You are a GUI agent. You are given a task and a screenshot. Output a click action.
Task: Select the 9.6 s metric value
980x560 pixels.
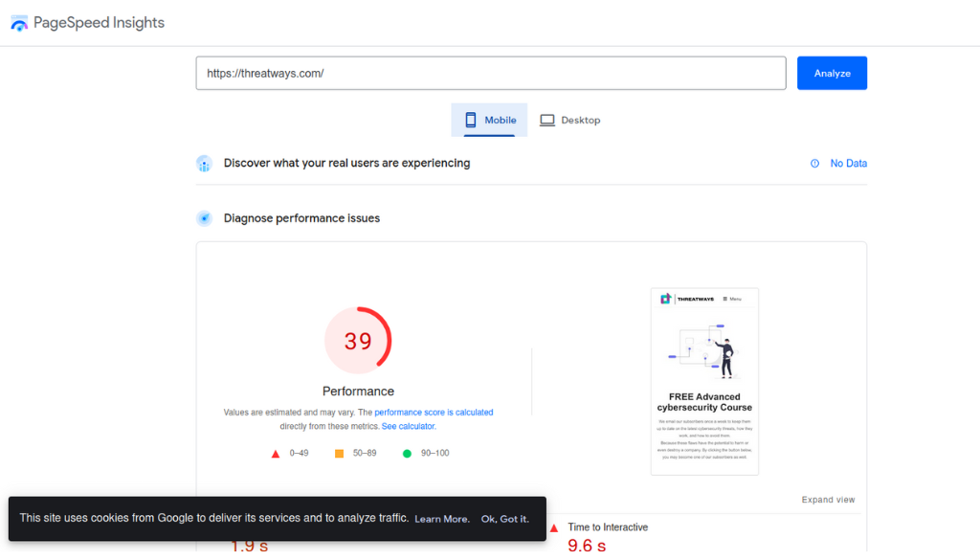[587, 546]
